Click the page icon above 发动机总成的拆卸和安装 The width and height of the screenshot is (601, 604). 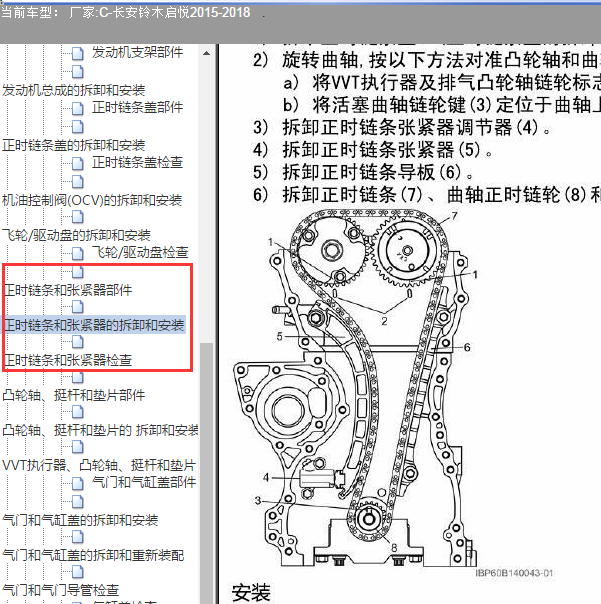(77, 71)
